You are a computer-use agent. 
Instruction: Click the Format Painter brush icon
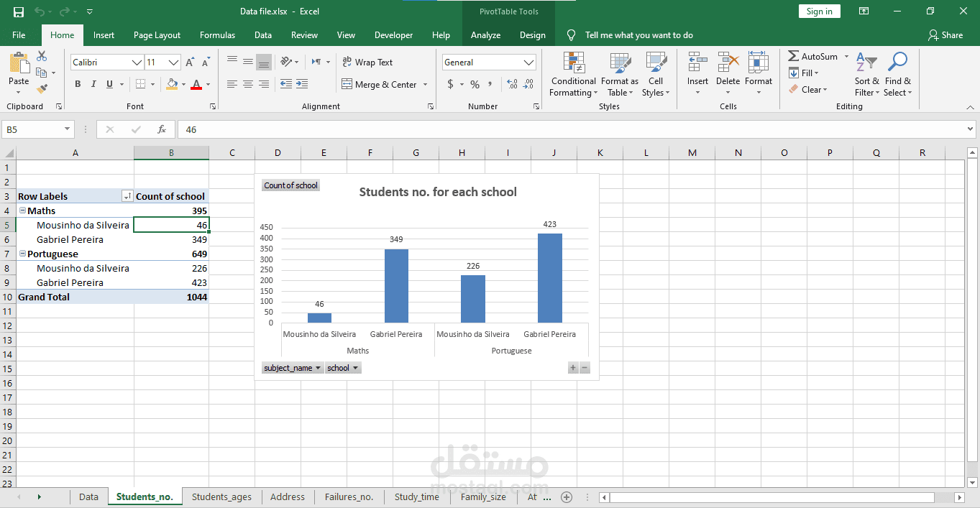pyautogui.click(x=42, y=89)
